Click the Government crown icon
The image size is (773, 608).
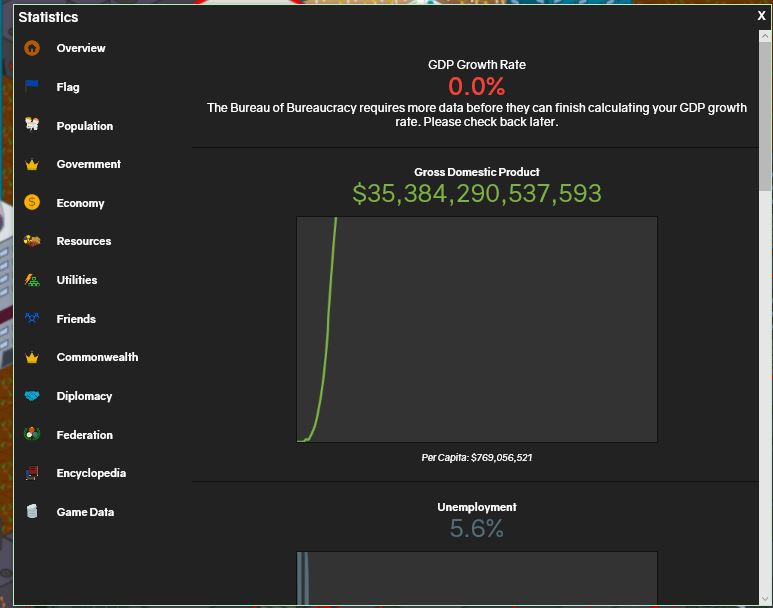[x=32, y=164]
